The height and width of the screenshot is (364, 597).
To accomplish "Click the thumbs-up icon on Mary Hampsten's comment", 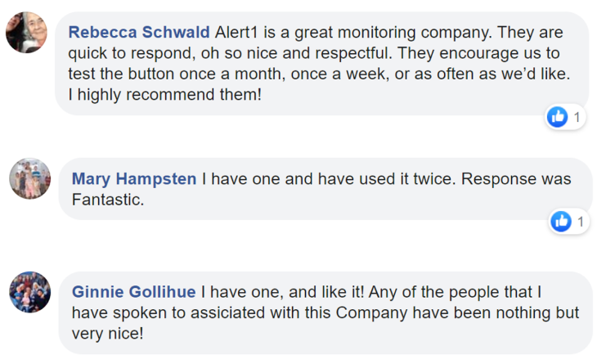I will click(x=561, y=221).
